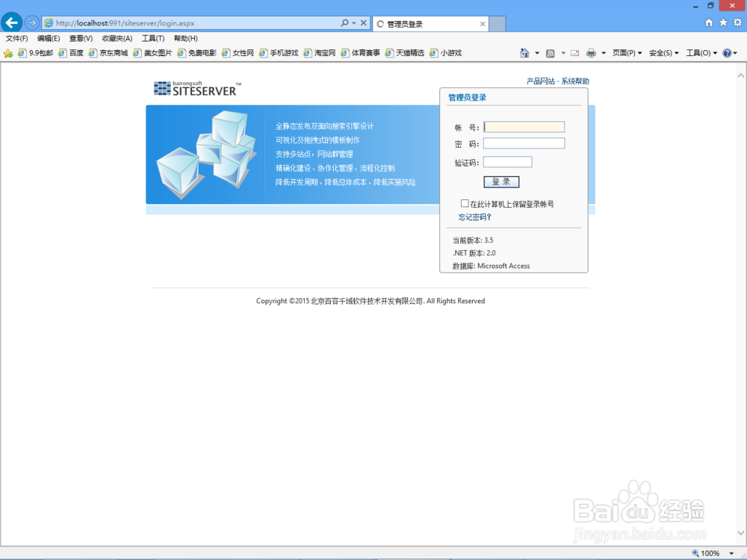
Task: Select the 管理员登录 browser tab
Action: 418,23
